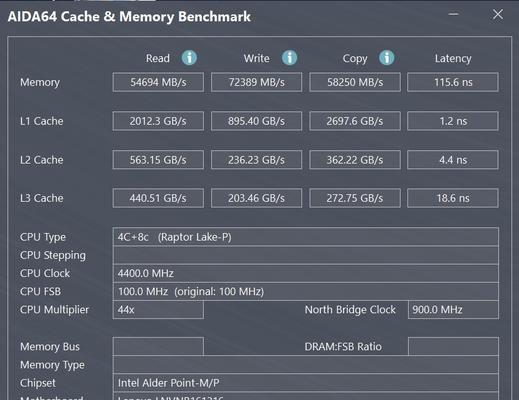Select the L3 Cache Read 440.51 GB/s field
The width and height of the screenshot is (519, 400).
[158, 198]
